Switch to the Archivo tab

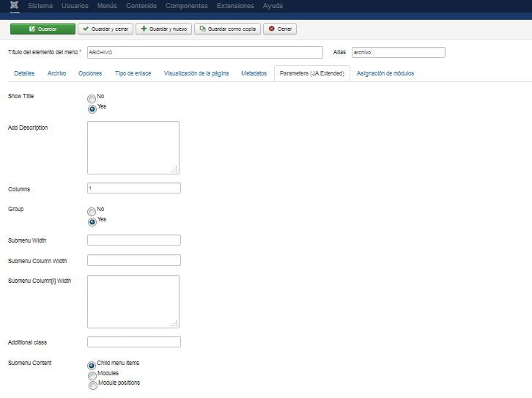[56, 73]
